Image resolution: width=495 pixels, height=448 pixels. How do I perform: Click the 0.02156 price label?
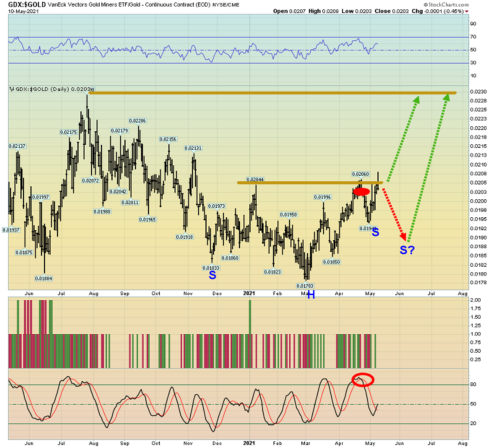pyautogui.click(x=168, y=139)
